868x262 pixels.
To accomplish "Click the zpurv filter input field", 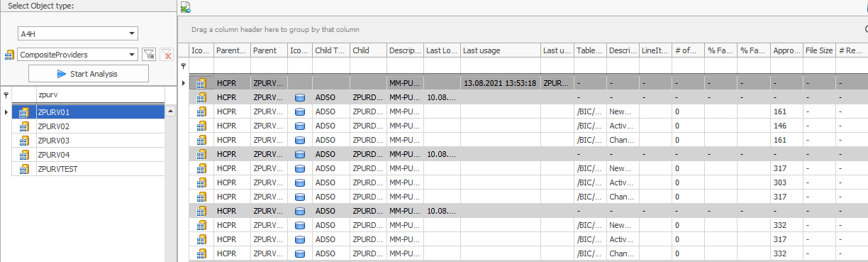I will (100, 95).
